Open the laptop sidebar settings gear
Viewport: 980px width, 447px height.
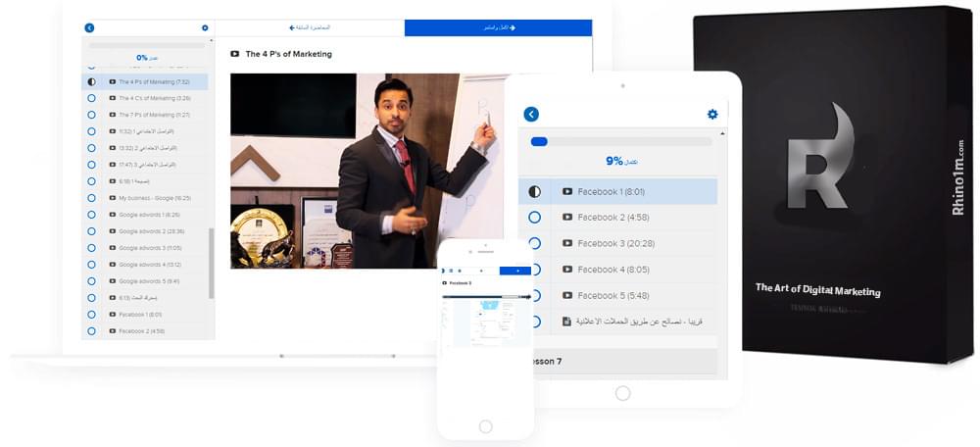click(x=205, y=28)
